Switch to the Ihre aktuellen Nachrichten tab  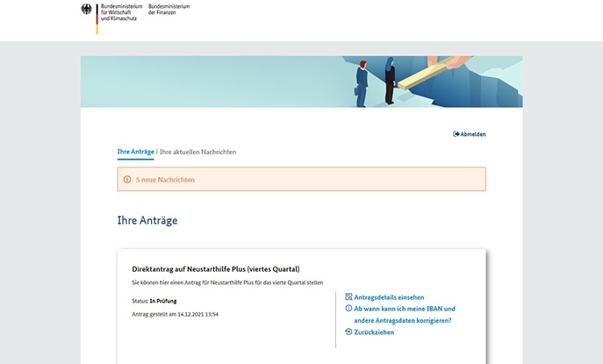(x=198, y=152)
